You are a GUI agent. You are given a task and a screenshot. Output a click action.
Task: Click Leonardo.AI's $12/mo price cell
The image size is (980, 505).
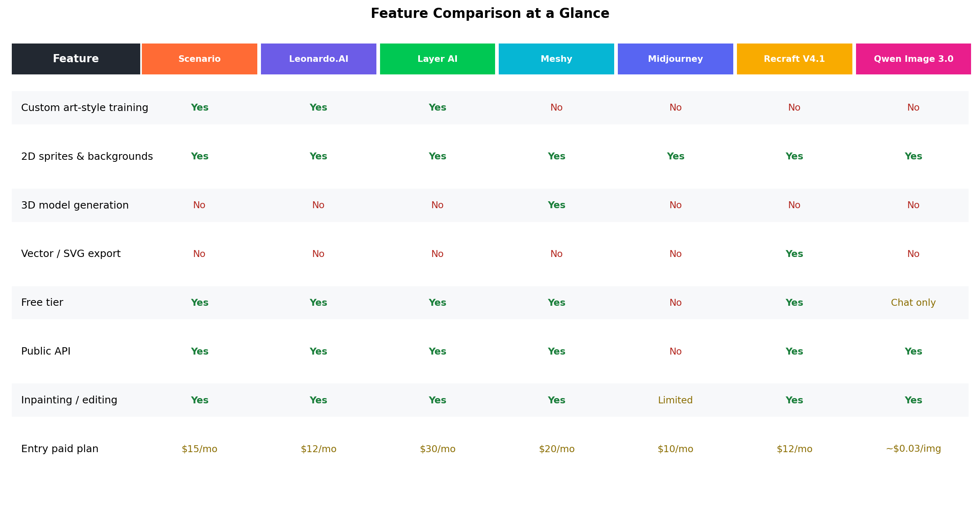point(319,449)
